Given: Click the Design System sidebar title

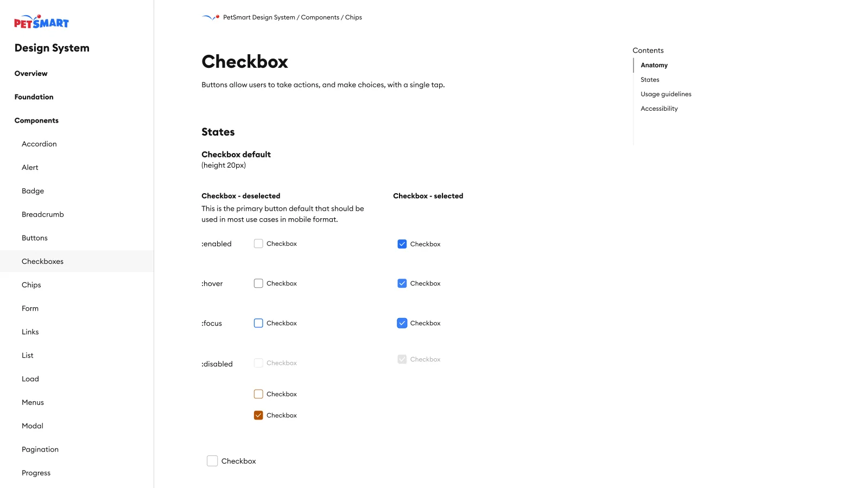Looking at the screenshot, I should (52, 48).
